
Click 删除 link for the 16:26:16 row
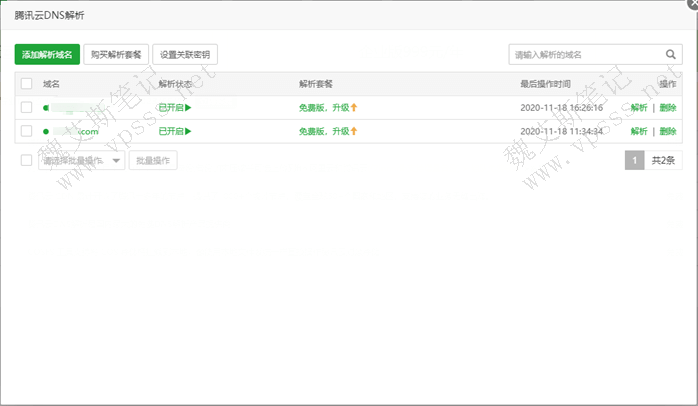pos(668,107)
